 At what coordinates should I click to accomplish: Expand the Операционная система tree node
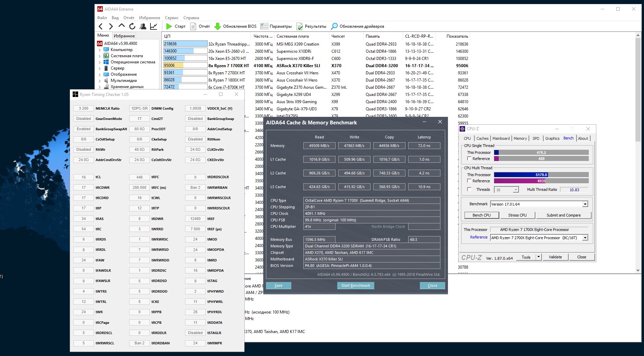[100, 62]
